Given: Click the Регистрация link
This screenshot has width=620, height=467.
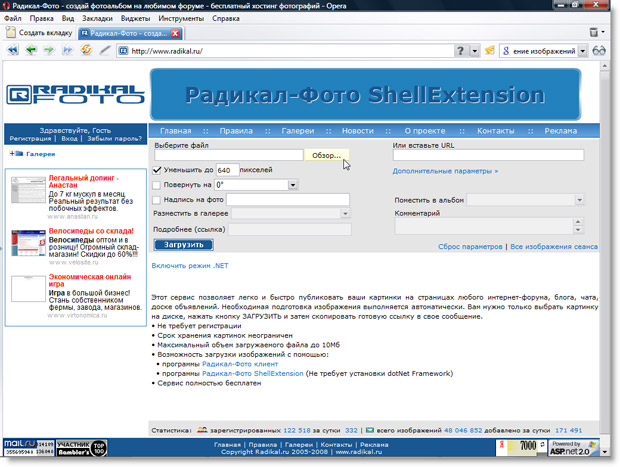Looking at the screenshot, I should pos(30,139).
